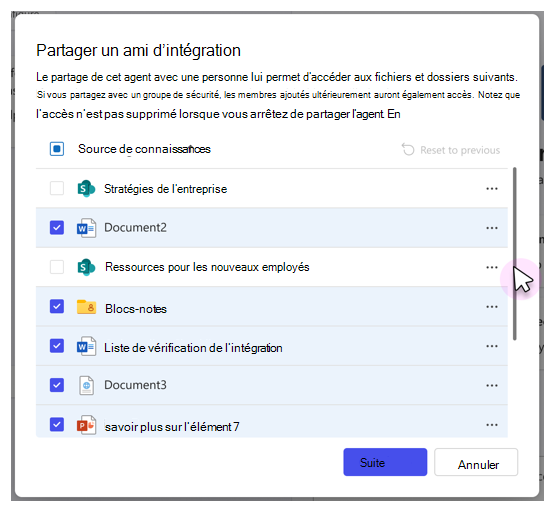This screenshot has height=512, width=553.
Task: Open more options for Liste de vérification de l'intégration
Action: pyautogui.click(x=492, y=346)
